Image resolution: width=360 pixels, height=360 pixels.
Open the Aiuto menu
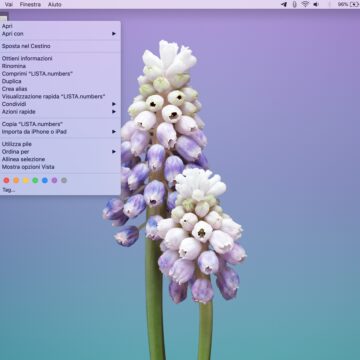(55, 4)
